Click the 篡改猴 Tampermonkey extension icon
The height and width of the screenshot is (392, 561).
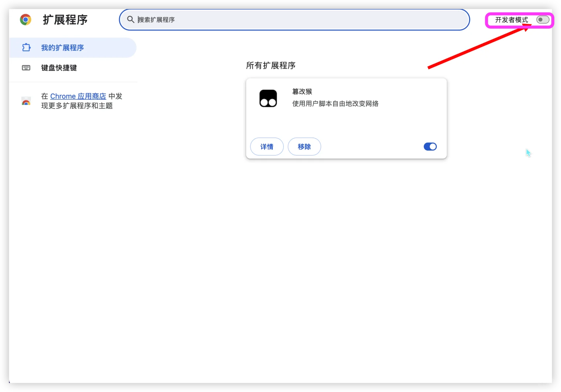tap(268, 98)
